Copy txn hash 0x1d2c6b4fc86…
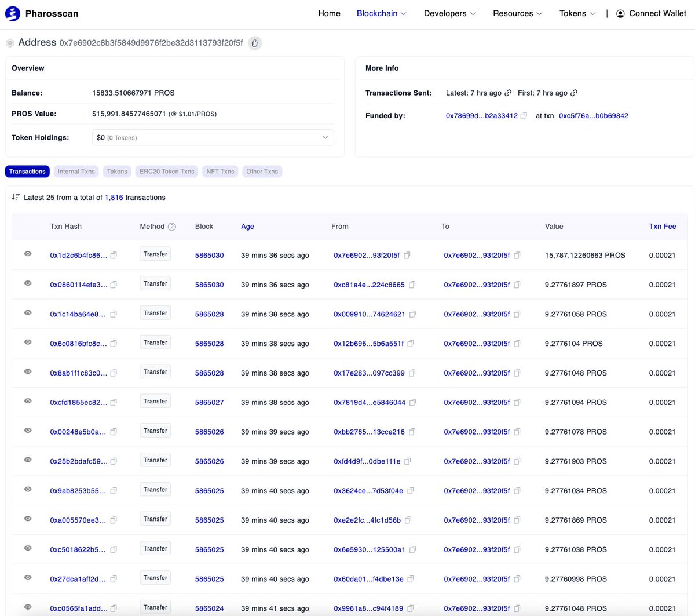Viewport: 695px width, 616px height. click(x=114, y=255)
